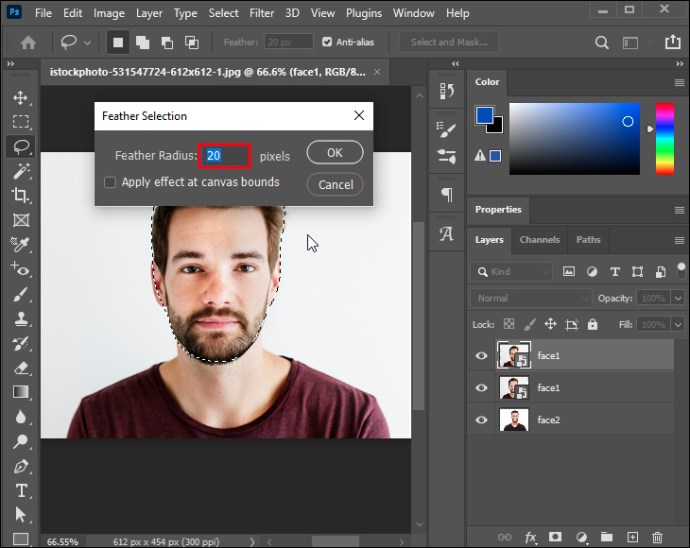Add a layer mask from Layers footer
Image resolution: width=690 pixels, height=548 pixels.
click(555, 537)
